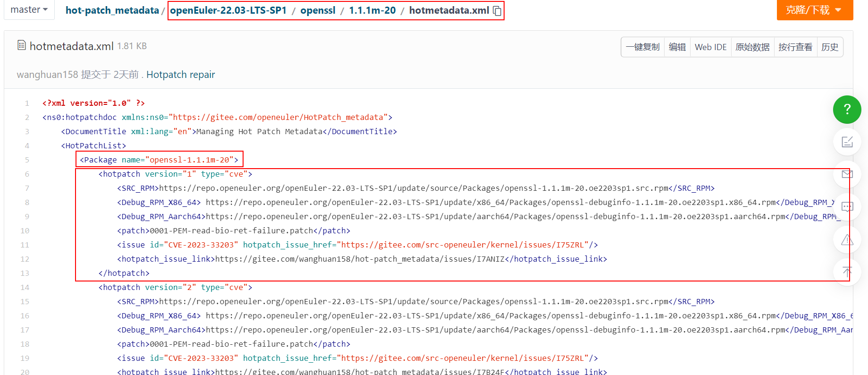Click the envelope message icon

tap(847, 174)
